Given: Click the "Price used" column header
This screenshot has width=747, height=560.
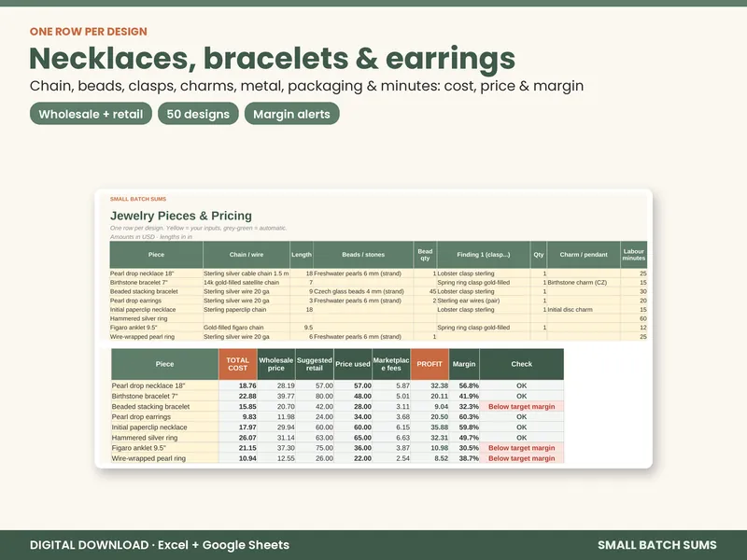Looking at the screenshot, I should click(x=353, y=364).
